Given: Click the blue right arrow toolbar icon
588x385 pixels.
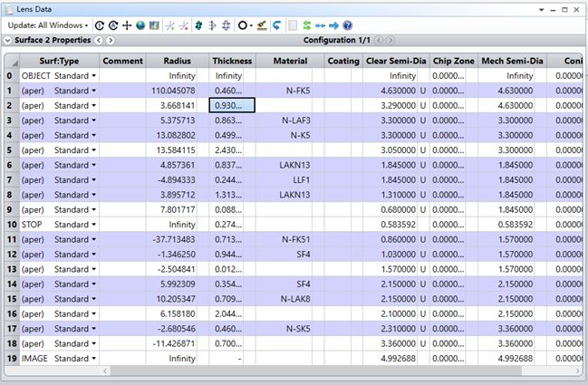Looking at the screenshot, I should click(x=334, y=25).
